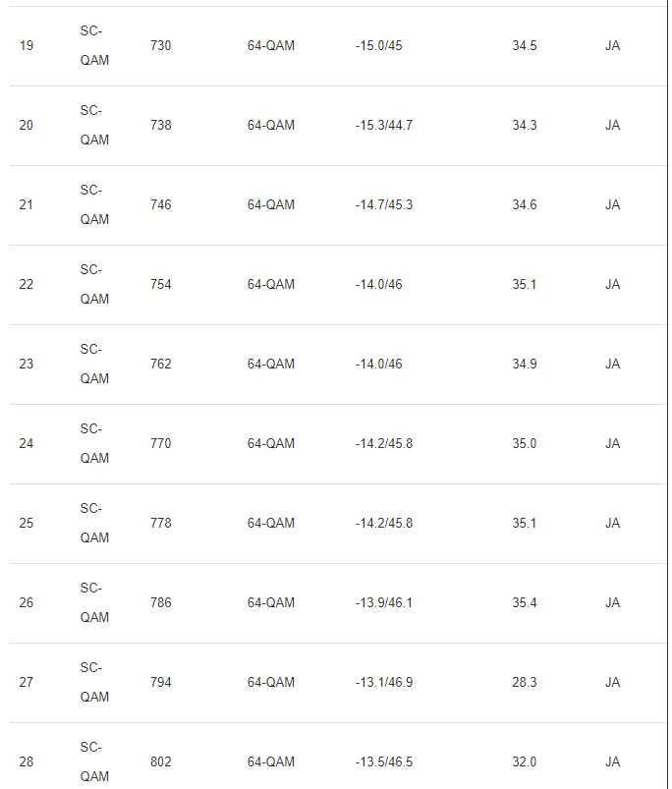Select frequency 802 in last row
Screen dimensions: 672x789
(160, 762)
